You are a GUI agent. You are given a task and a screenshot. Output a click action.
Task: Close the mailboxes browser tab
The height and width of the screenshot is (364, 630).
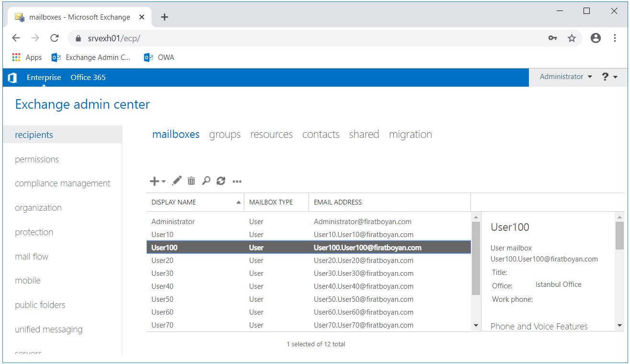pyautogui.click(x=142, y=17)
